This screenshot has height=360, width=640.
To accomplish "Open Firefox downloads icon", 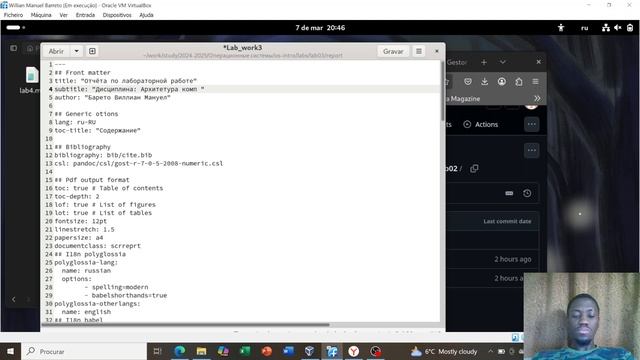I will (484, 82).
